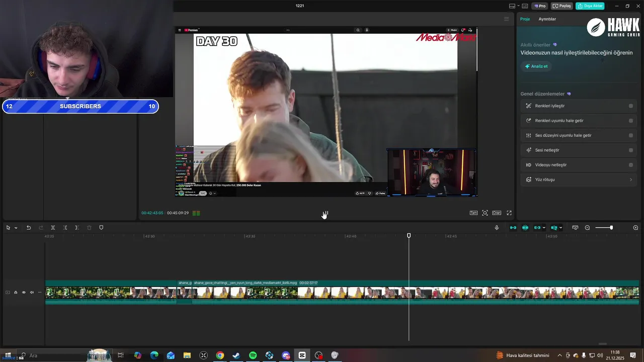Open the fullscreen preview icon

pos(509,213)
